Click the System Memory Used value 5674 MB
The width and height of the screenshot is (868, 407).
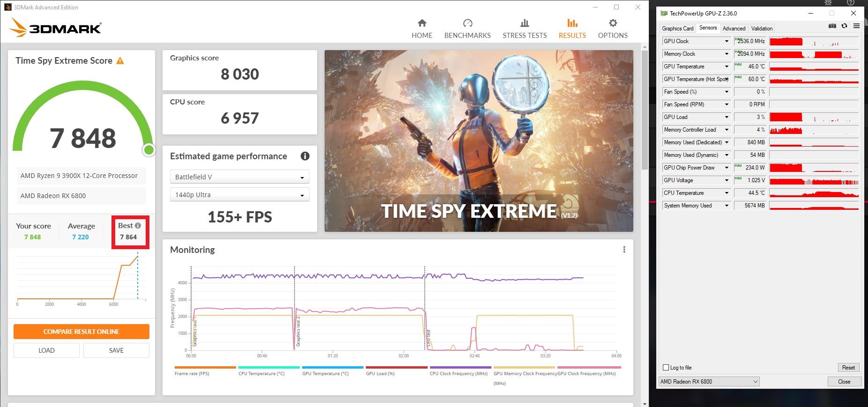coord(750,206)
